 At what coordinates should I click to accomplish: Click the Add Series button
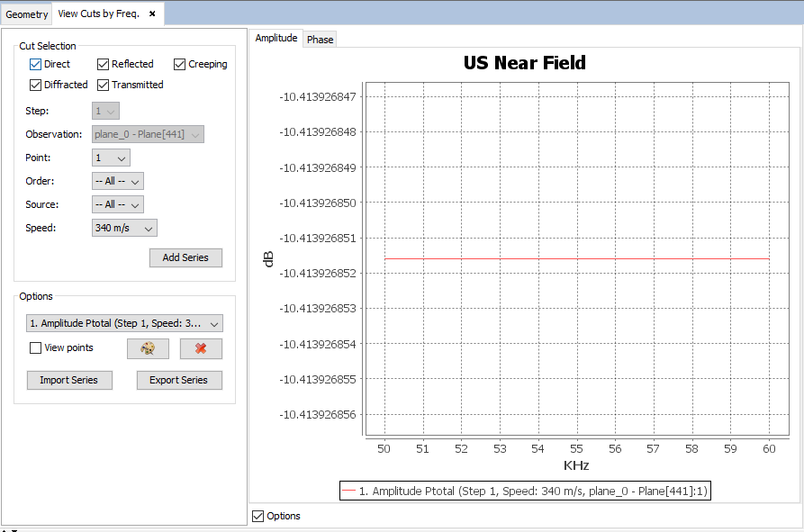point(185,257)
